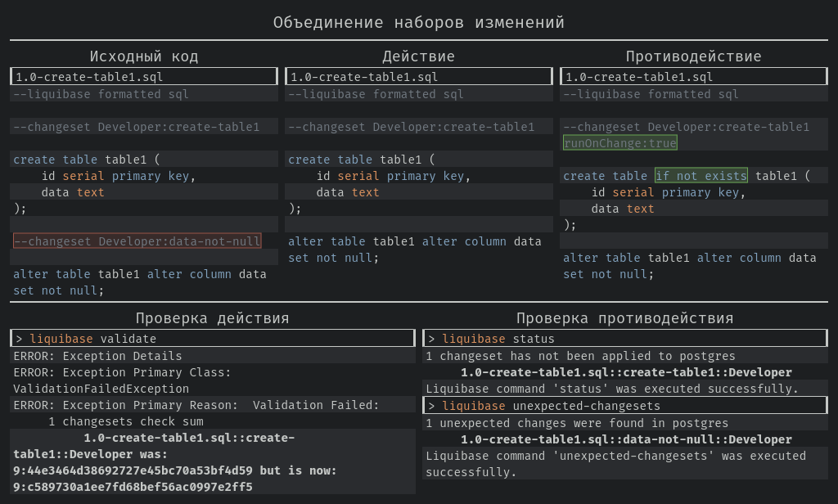Click the "liquibase unexpected-changesets" command line

tap(624, 406)
